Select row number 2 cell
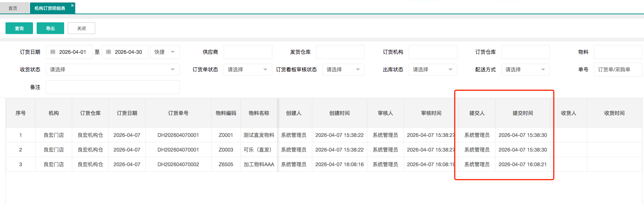 (x=21, y=150)
